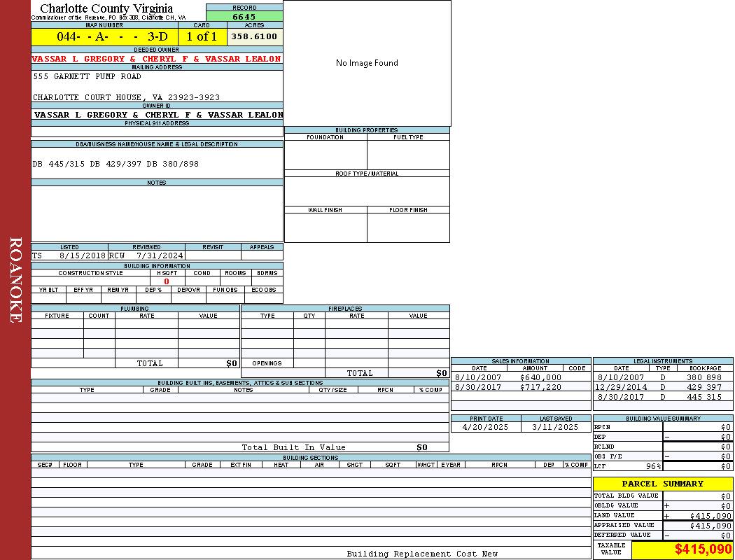Viewport: 735px width, 560px height.
Task: Click the red deeded owner name
Action: [156, 59]
